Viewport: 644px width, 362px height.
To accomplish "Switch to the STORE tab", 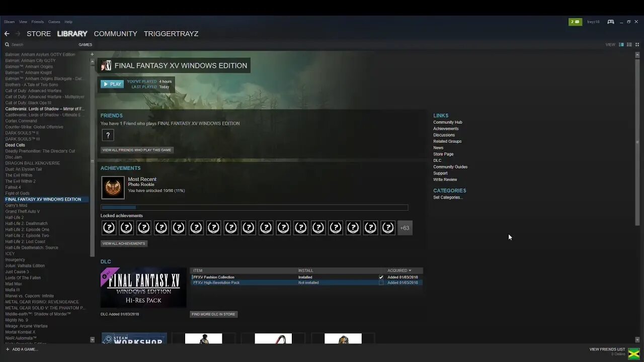I will (x=39, y=34).
